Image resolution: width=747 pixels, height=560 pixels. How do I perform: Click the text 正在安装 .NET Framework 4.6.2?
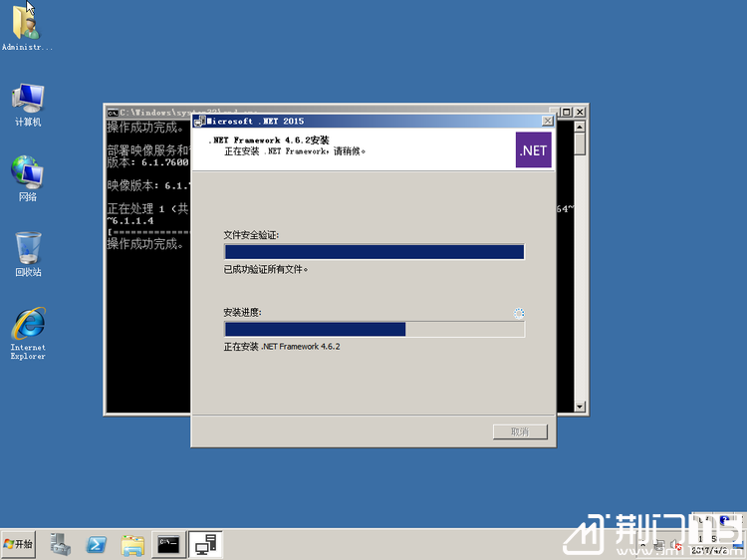(x=282, y=347)
